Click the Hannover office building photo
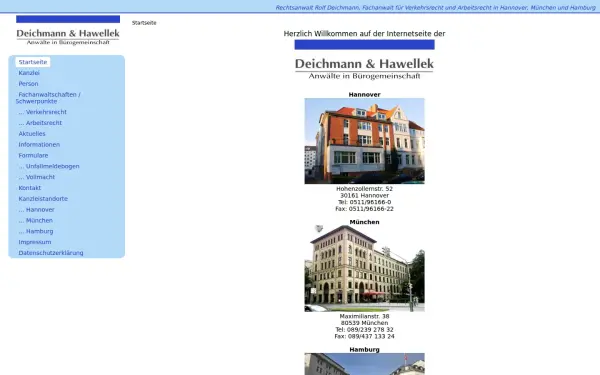Viewport: 600px width, 375px height. 364,141
